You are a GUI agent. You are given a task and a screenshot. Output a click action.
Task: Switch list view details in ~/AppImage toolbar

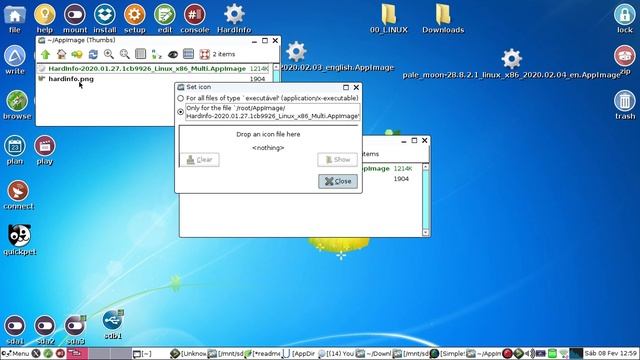(140, 54)
